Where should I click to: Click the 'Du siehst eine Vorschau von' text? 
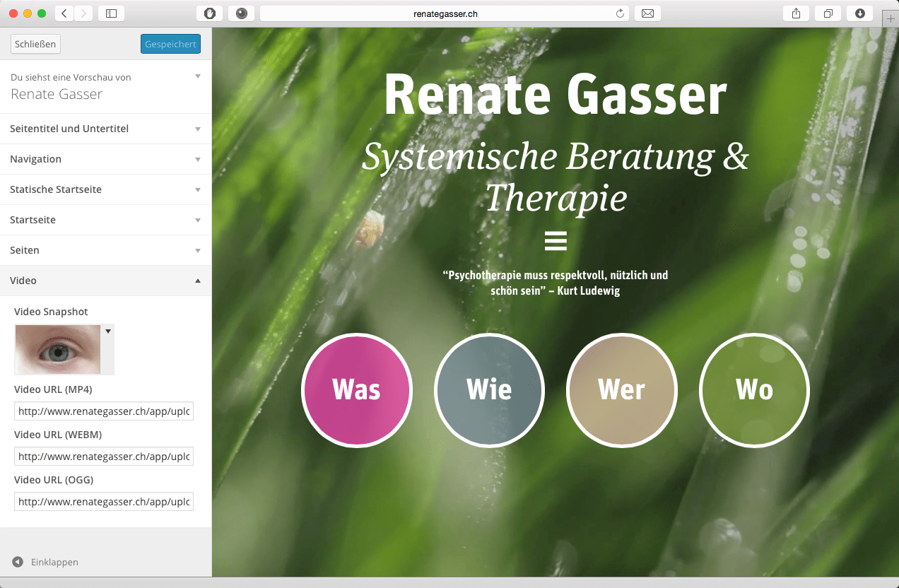[x=71, y=78]
